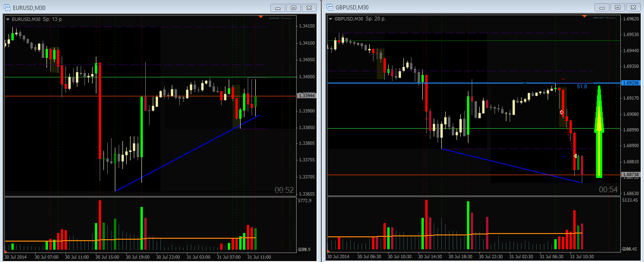Open the GBPUSD,M30 chart menu triangle

[330, 19]
